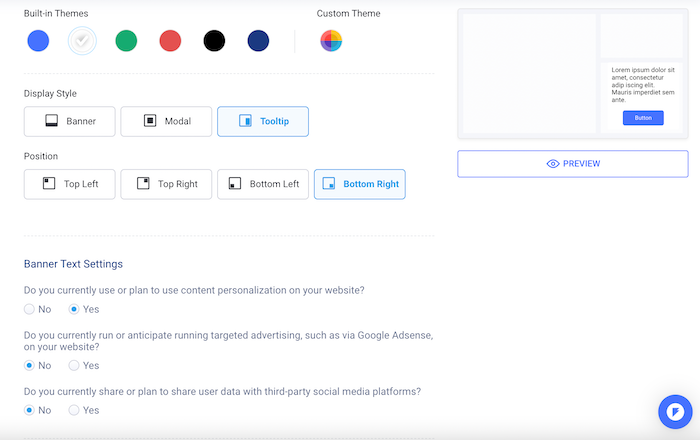The height and width of the screenshot is (440, 700).
Task: Set position to Bottom Left
Action: pos(263,184)
